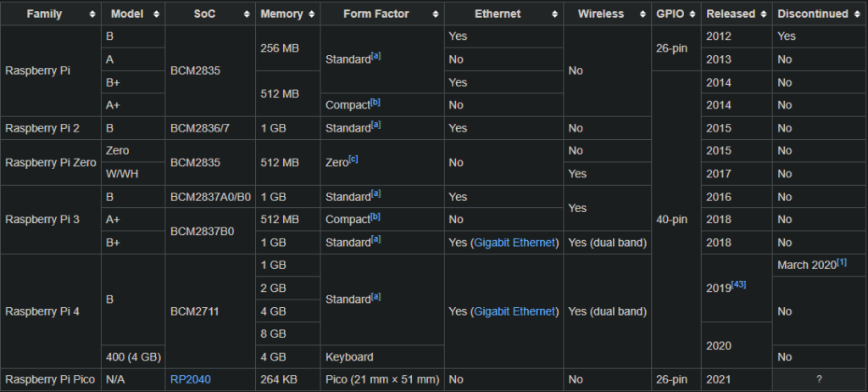Viewport: 868px width, 392px height.
Task: Open Gigabit Ethernet link in Pi 4 row
Action: tap(515, 311)
